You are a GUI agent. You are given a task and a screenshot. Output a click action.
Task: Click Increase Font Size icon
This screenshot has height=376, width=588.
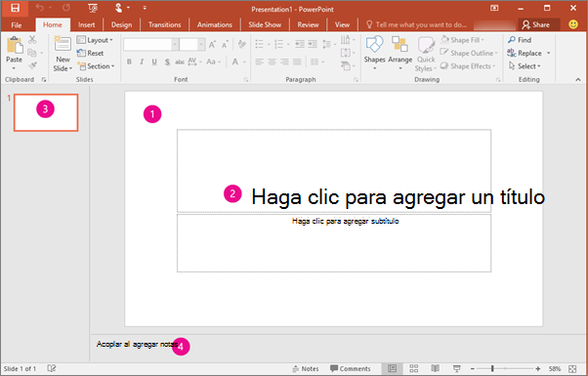click(x=212, y=45)
